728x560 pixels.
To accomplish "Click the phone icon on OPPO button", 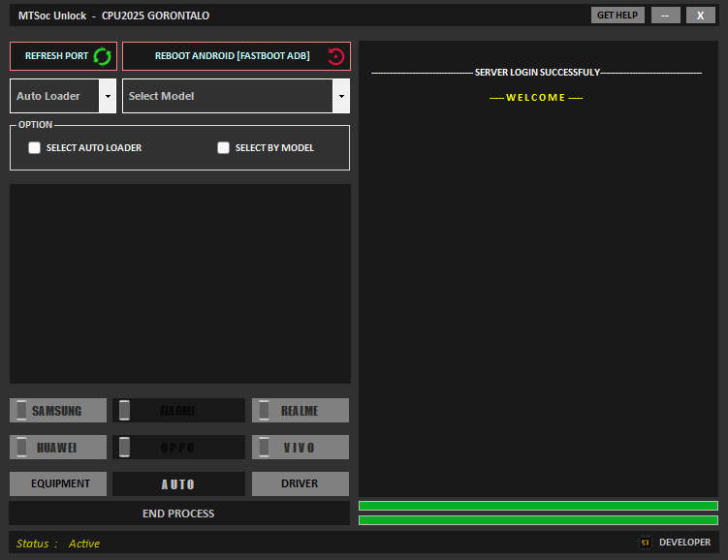I will click(x=124, y=448).
